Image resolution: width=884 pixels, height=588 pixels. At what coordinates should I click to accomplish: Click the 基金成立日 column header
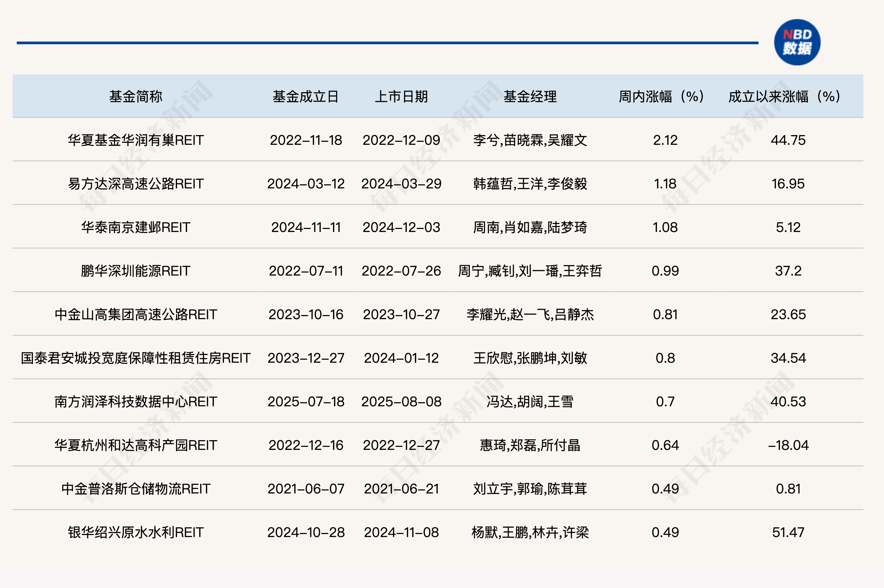pos(306,96)
